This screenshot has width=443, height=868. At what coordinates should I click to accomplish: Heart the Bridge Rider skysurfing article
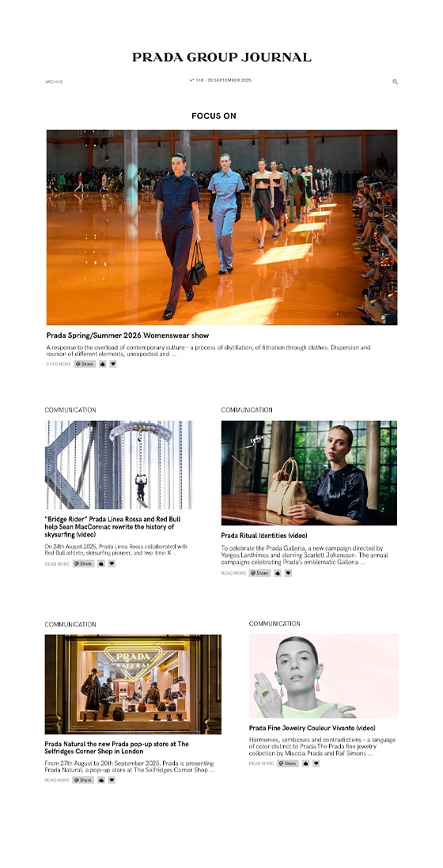pos(112,563)
